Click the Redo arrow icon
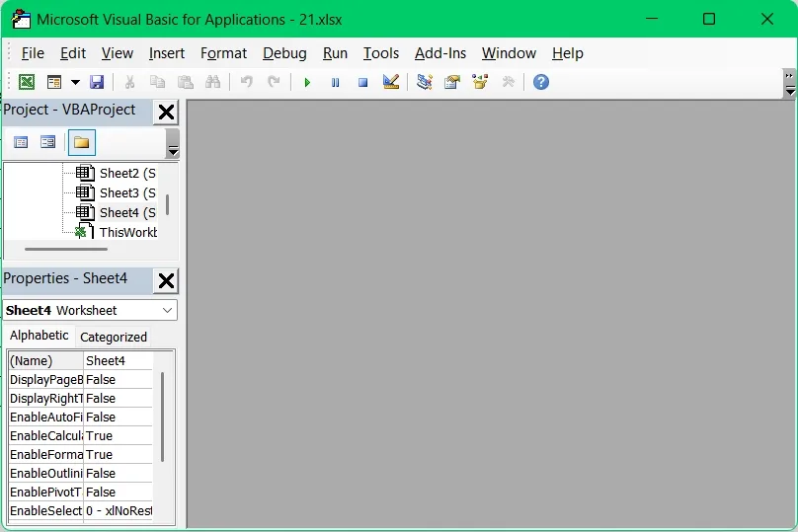This screenshot has height=532, width=798. pos(274,82)
